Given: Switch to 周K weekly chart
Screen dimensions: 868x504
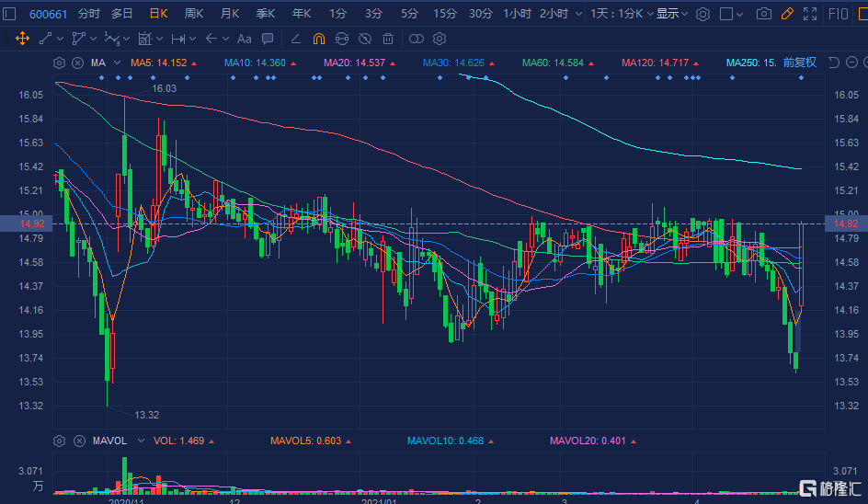Looking at the screenshot, I should (x=194, y=14).
